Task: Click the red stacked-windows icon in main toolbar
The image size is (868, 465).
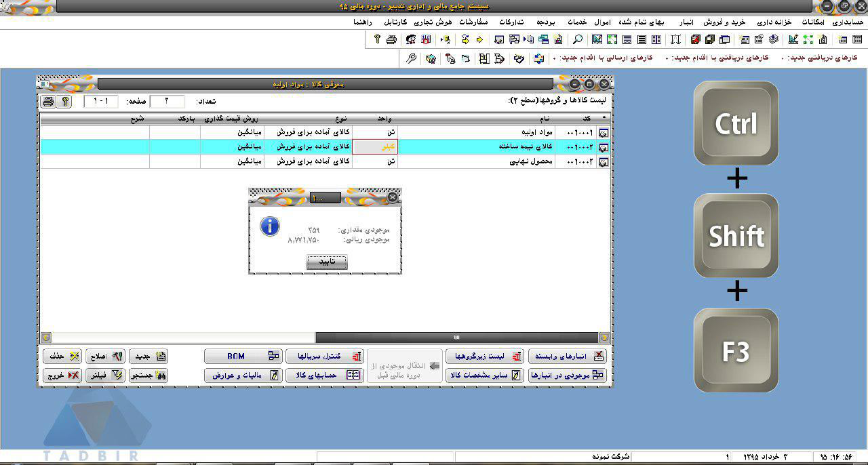Action: pyautogui.click(x=695, y=39)
